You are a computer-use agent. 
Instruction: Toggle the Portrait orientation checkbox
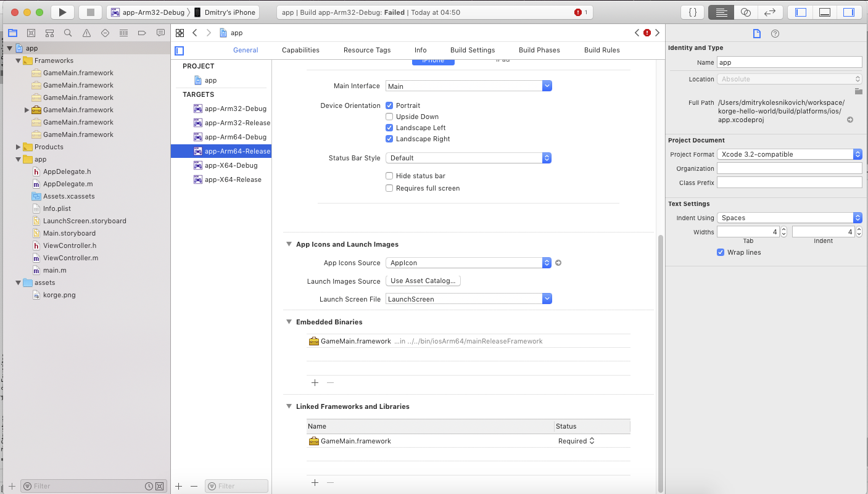point(389,105)
